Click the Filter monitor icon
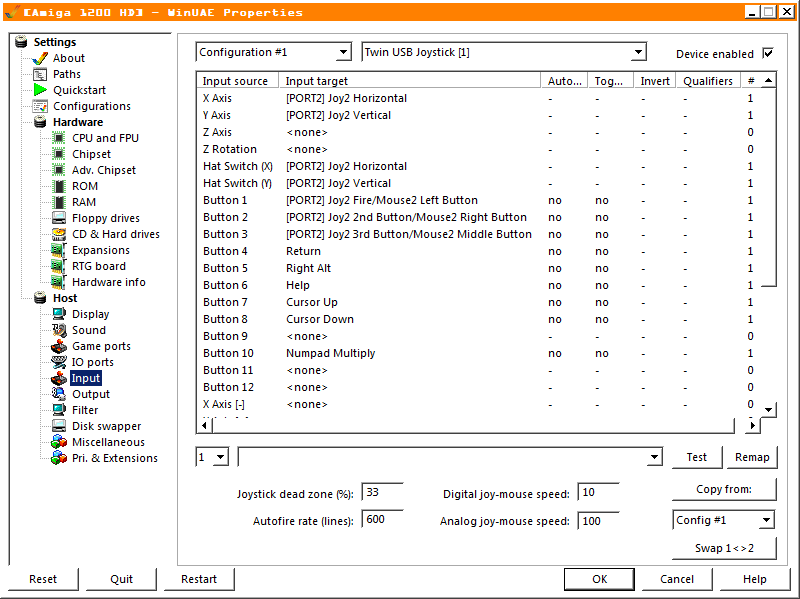 tap(59, 410)
